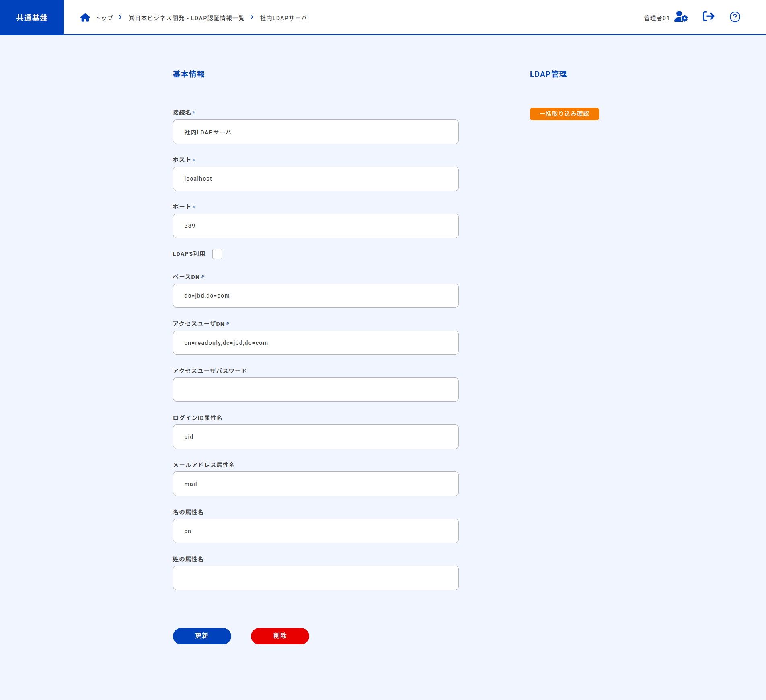Click the ベースDN input field
The width and height of the screenshot is (766, 700).
click(x=316, y=296)
